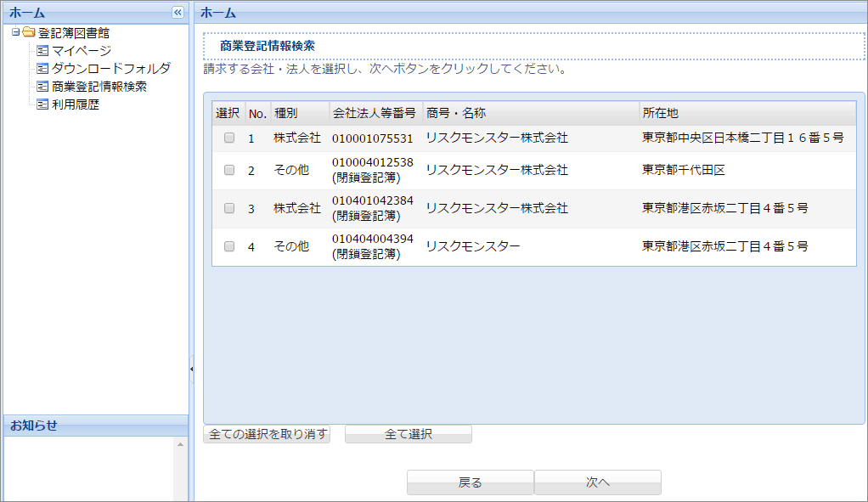This screenshot has width=868, height=502.
Task: Check the box for row 1 株式会社
Action: [x=229, y=138]
